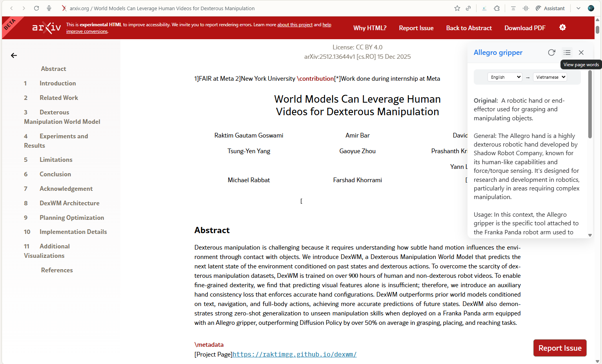Click the copy link icon in the address bar
602x364 pixels.
click(x=468, y=8)
